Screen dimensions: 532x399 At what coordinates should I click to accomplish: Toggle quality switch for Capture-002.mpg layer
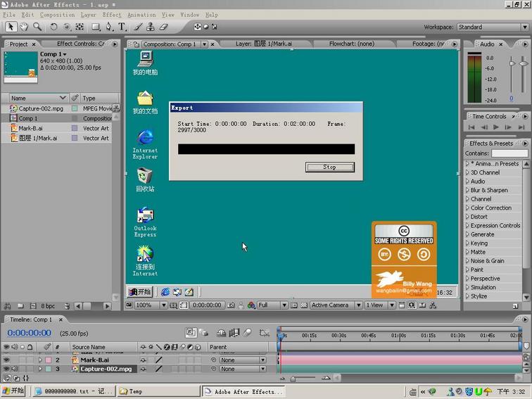coord(158,369)
